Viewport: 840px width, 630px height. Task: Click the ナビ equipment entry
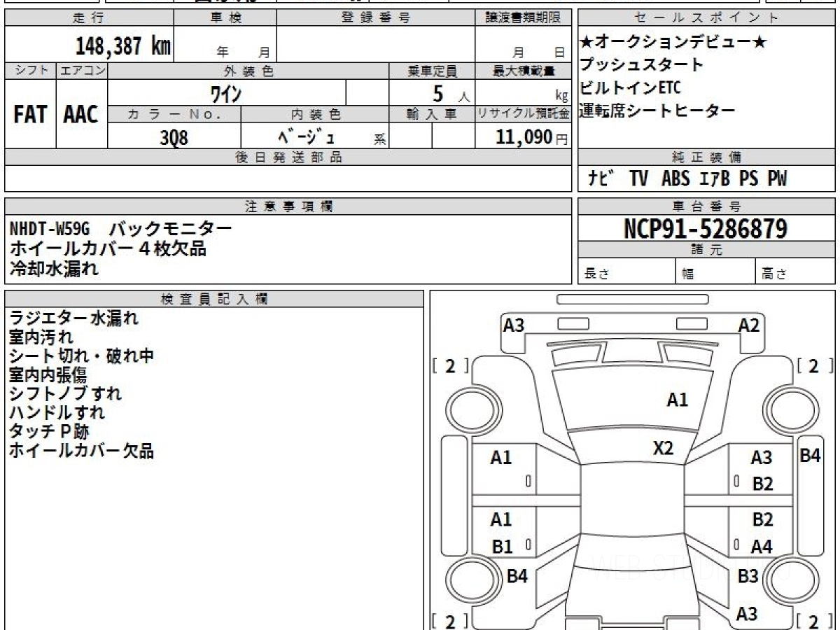[601, 179]
